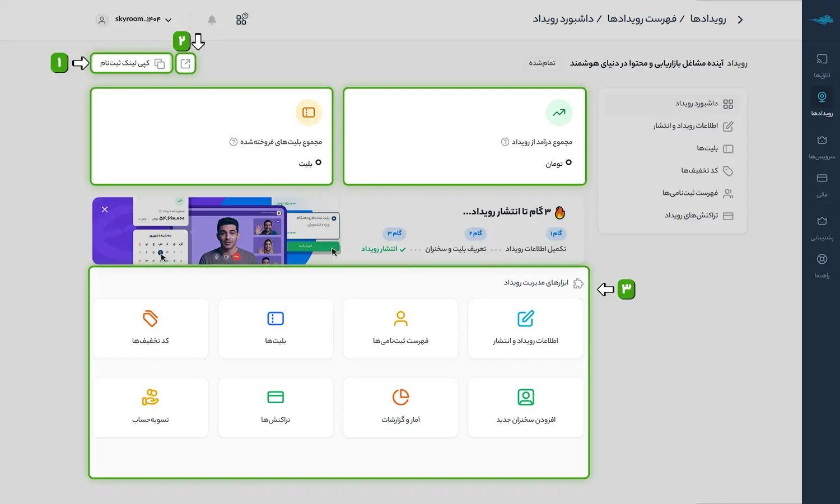Open اتاق‌ها in the dark sidebar
Image resolution: width=840 pixels, height=504 pixels.
click(x=822, y=65)
